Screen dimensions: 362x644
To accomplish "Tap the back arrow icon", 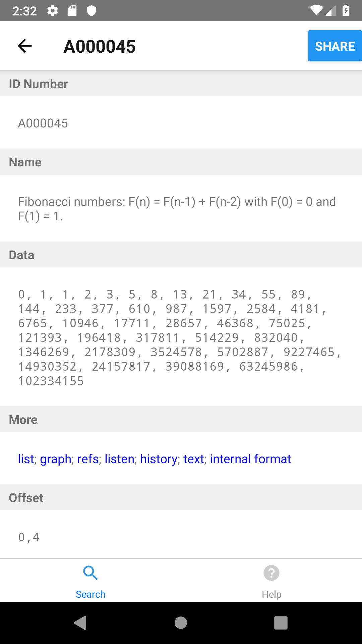I will point(25,46).
